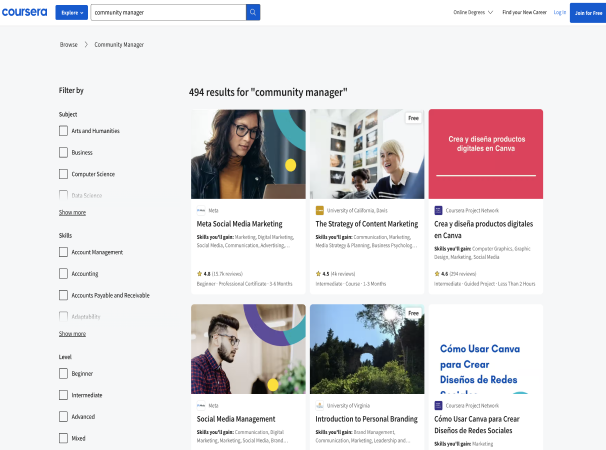Open Crea y diseña productos digitales en Canva title
Screen dimensions: 606x450
[483, 230]
